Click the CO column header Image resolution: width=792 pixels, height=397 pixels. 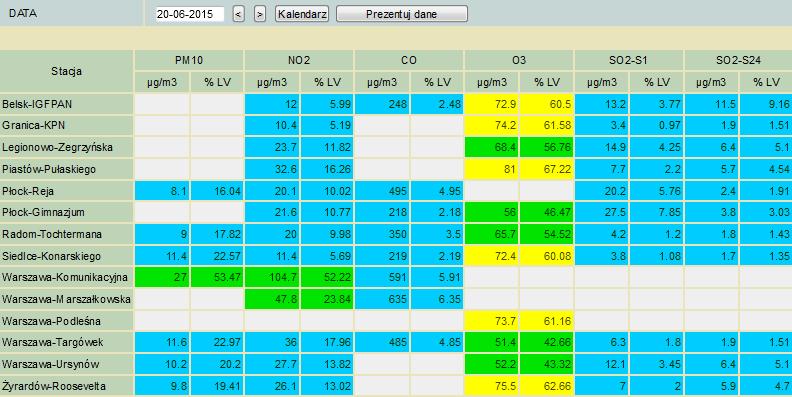point(409,61)
